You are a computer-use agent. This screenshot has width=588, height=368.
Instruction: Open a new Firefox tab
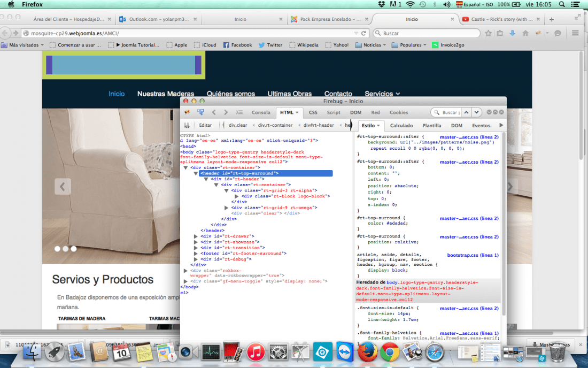(551, 19)
